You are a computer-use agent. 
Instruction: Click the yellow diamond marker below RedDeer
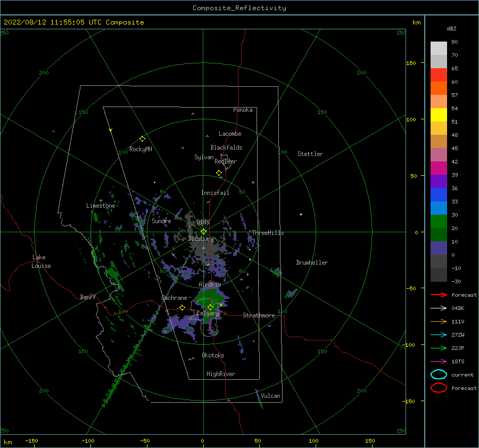[x=219, y=173]
